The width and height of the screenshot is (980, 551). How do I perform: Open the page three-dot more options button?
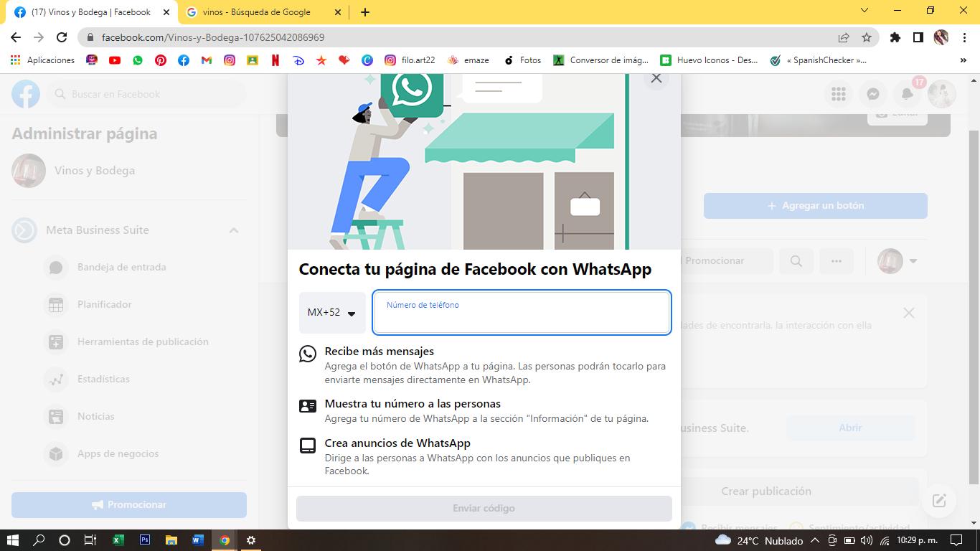click(837, 261)
